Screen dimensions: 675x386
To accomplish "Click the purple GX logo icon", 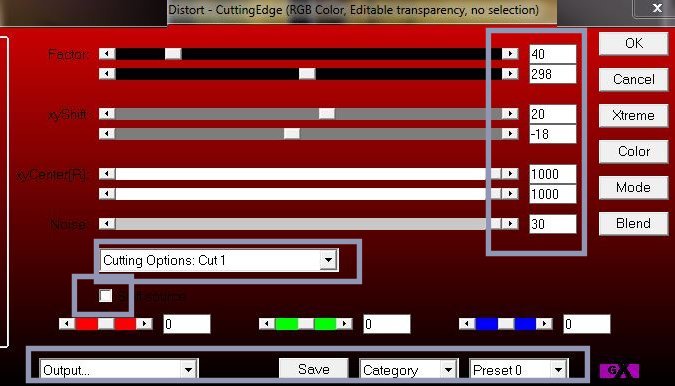I will (x=619, y=371).
